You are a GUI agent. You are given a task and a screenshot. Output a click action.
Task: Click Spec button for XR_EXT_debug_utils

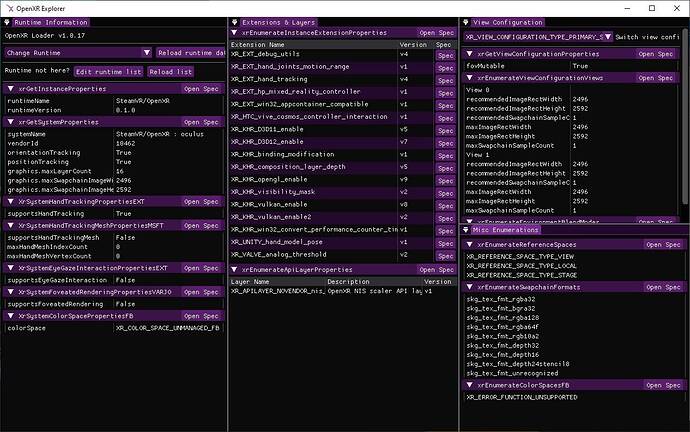pyautogui.click(x=445, y=55)
